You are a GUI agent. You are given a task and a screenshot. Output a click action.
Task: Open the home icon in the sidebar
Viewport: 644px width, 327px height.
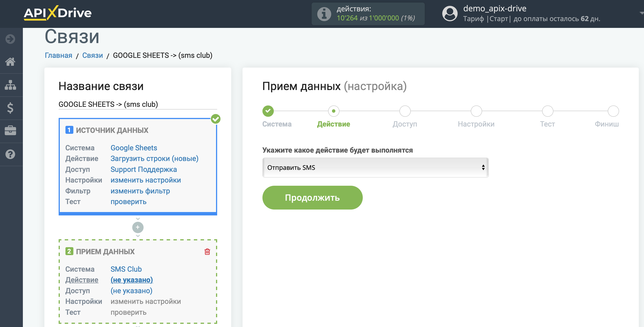pos(10,62)
